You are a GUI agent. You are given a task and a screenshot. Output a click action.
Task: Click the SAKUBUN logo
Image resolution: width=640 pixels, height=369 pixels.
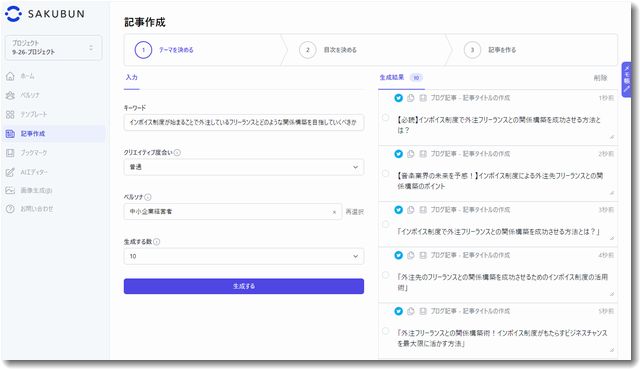(x=45, y=14)
